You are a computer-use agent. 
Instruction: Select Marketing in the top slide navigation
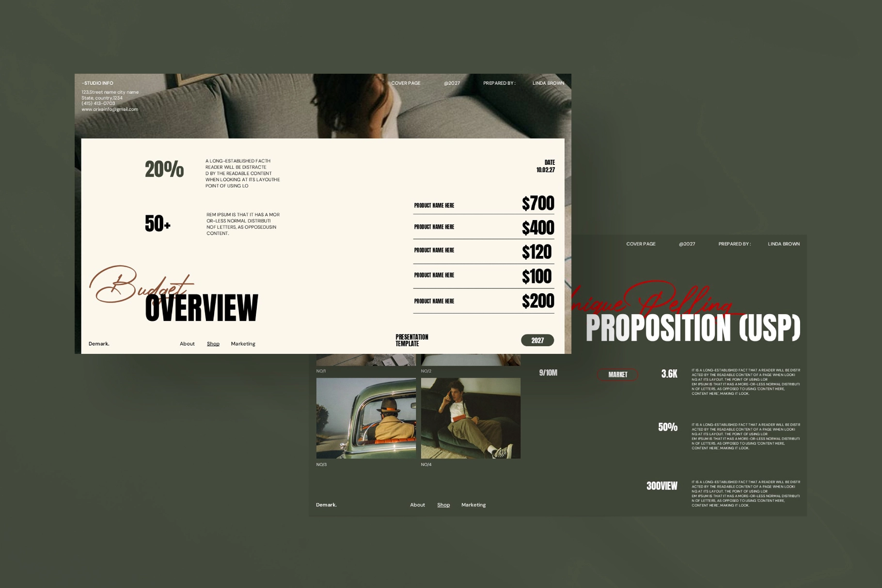243,343
